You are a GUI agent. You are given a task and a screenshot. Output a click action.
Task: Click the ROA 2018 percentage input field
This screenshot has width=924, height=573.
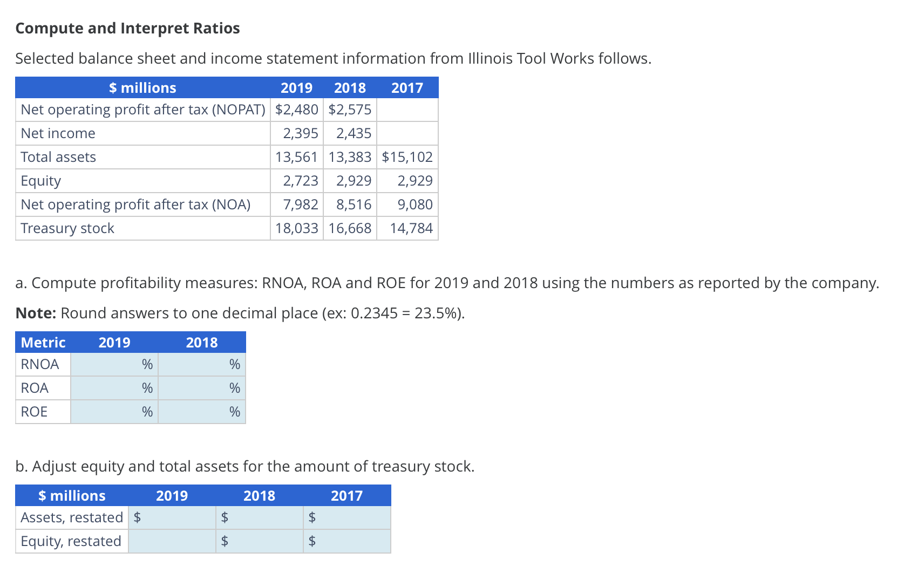pyautogui.click(x=201, y=387)
